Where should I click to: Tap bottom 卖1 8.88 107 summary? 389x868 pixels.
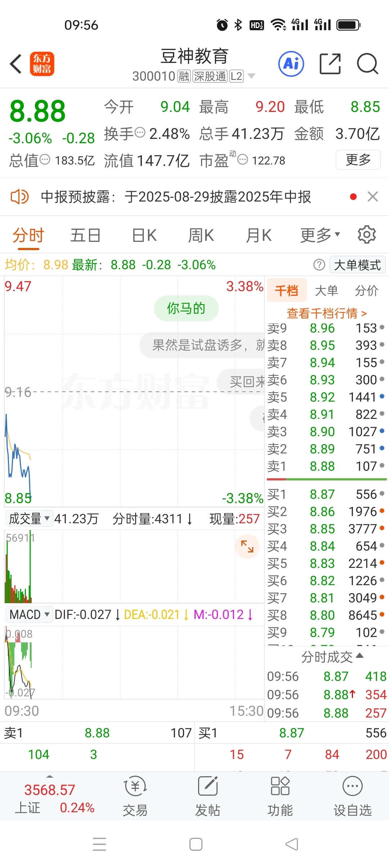97,733
